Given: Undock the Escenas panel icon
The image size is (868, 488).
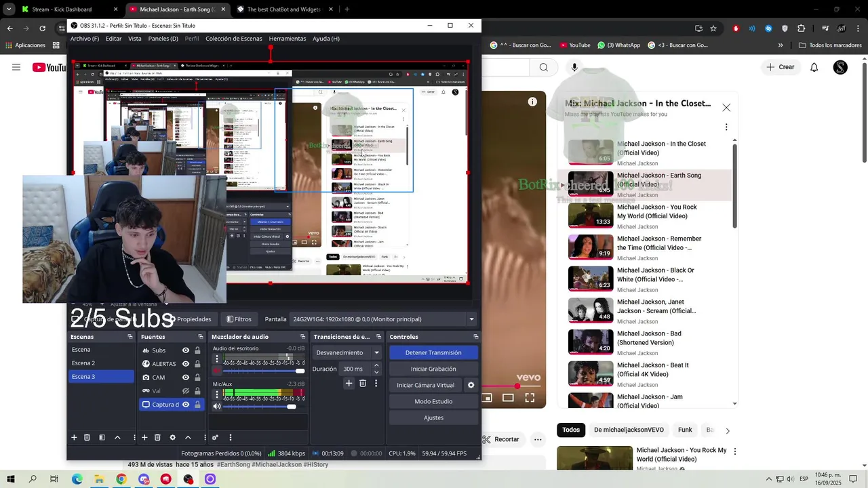Looking at the screenshot, I should (130, 337).
